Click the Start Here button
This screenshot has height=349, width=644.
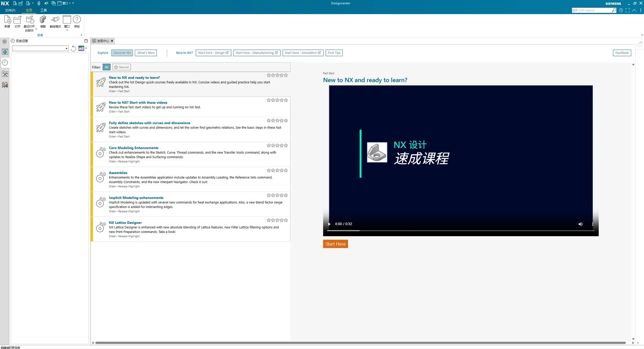coord(335,244)
